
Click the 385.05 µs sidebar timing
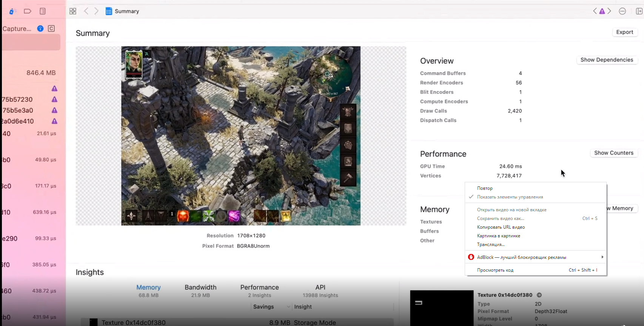(x=44, y=265)
